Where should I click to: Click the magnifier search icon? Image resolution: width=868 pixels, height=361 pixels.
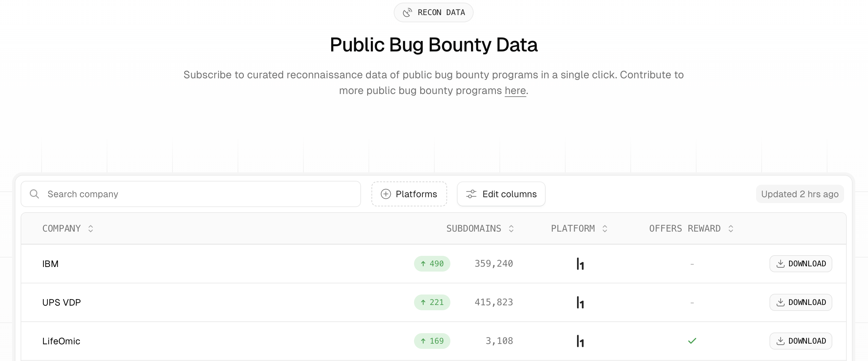click(x=34, y=194)
